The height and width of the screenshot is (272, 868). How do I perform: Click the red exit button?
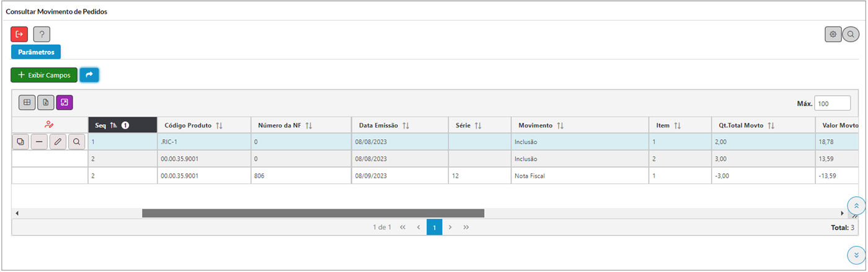point(19,35)
